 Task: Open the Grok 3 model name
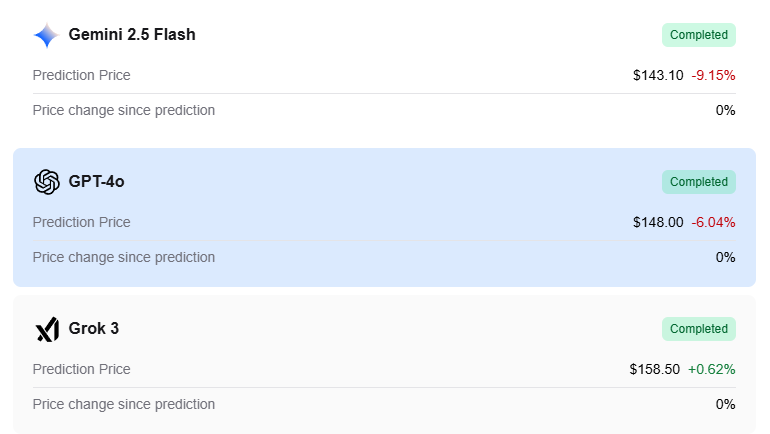94,329
